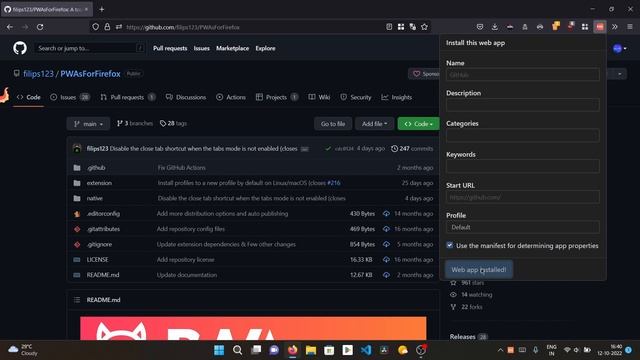640x360 pixels.
Task: Open Marketplace in GitHub header
Action: 232,48
